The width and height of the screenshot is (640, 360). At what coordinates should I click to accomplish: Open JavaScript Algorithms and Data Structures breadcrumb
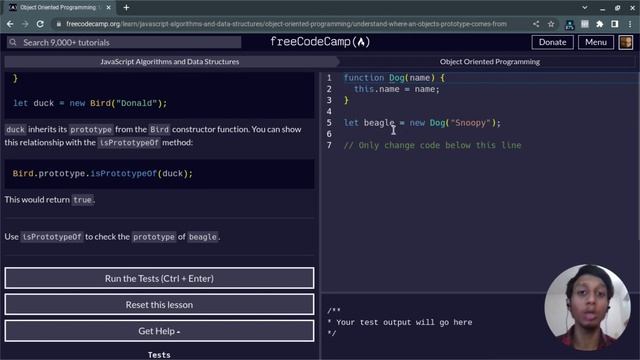click(170, 62)
